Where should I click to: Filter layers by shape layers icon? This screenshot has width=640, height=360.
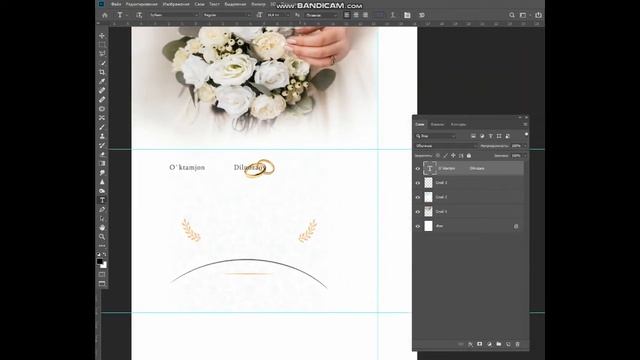[x=499, y=136]
